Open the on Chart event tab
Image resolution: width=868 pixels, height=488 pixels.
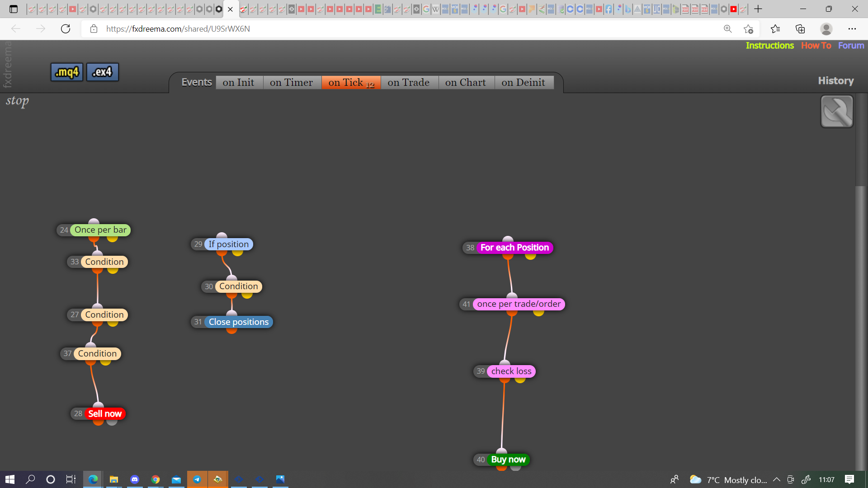pos(466,82)
